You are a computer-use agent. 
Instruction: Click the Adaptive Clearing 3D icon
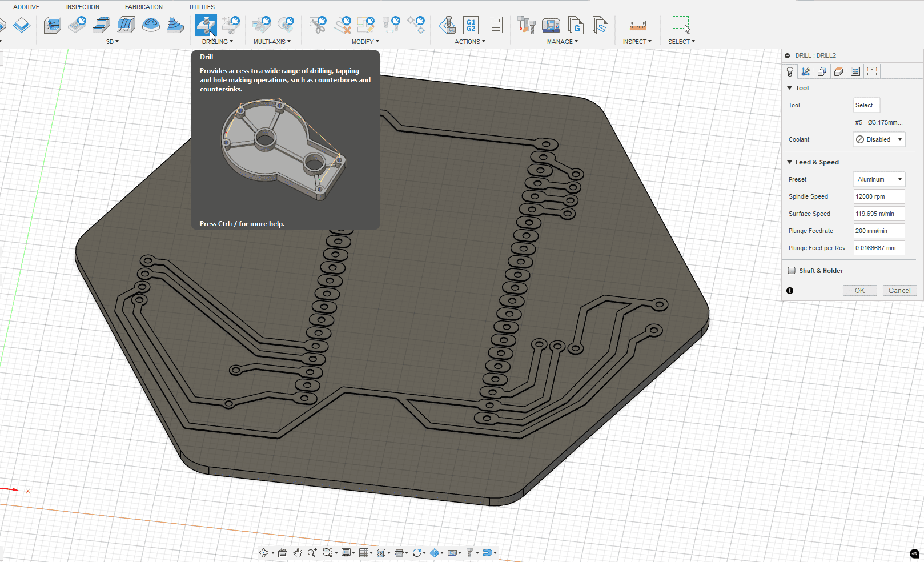tap(52, 25)
